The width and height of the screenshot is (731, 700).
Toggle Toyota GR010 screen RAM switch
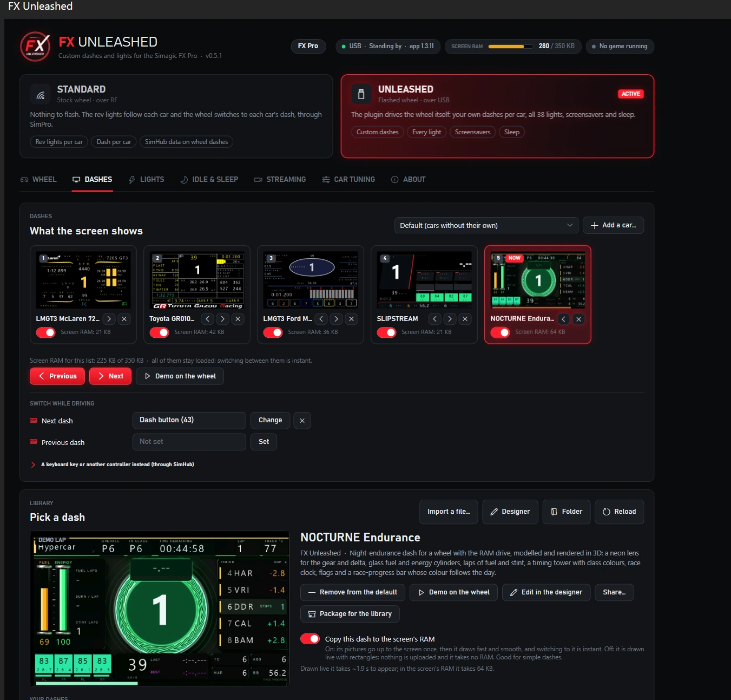[160, 332]
